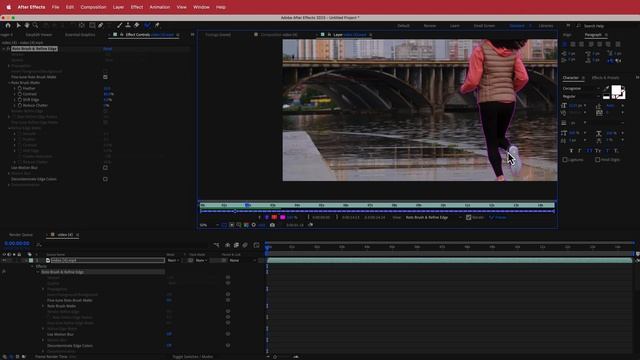Select the video layer bar in the timeline
The height and width of the screenshot is (360, 640).
(449, 260)
